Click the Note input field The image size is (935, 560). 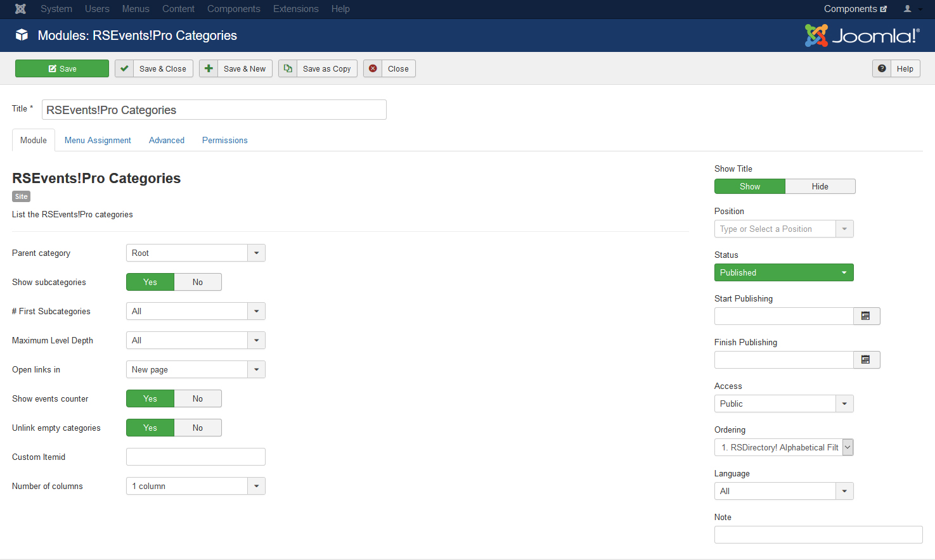click(818, 535)
